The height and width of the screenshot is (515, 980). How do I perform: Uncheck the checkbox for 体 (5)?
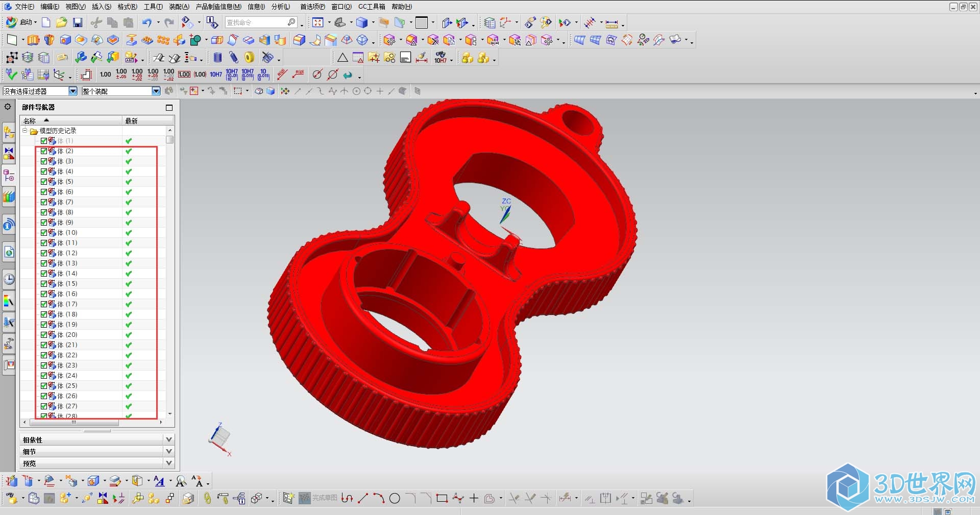click(44, 182)
